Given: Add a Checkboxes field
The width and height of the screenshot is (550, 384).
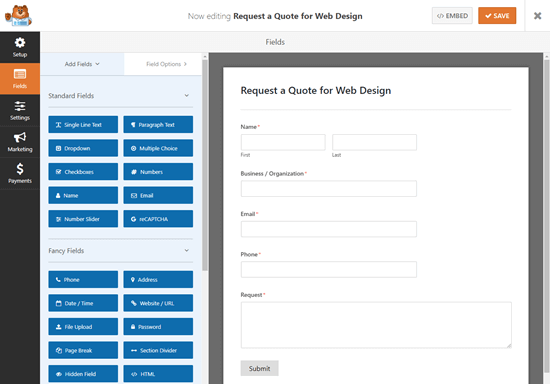Looking at the screenshot, I should point(83,172).
